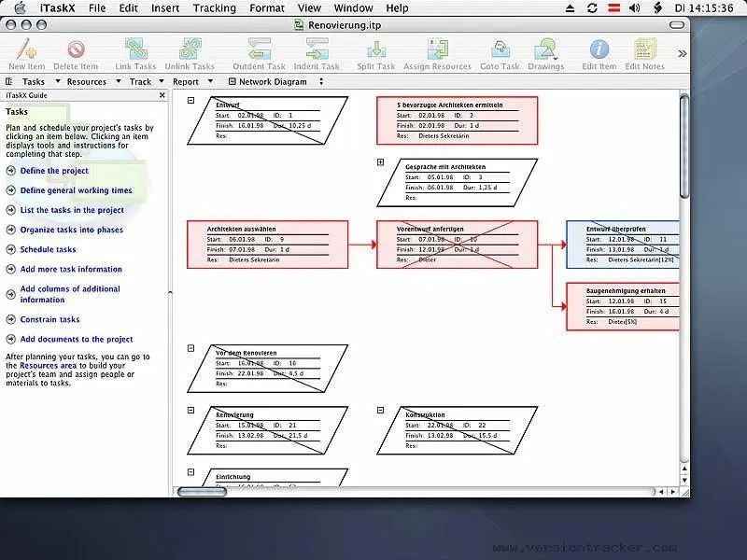Click the eject icon in menu bar

tap(570, 8)
